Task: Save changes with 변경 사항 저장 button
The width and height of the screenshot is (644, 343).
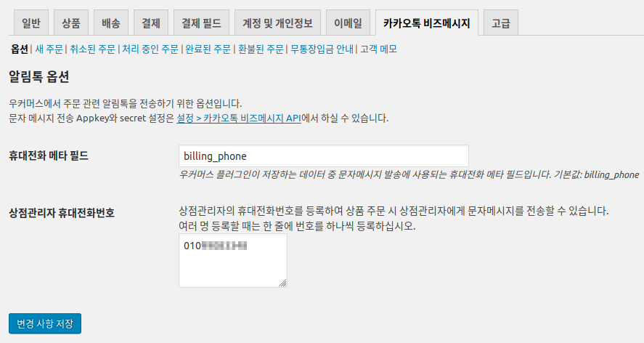Action: tap(45, 323)
